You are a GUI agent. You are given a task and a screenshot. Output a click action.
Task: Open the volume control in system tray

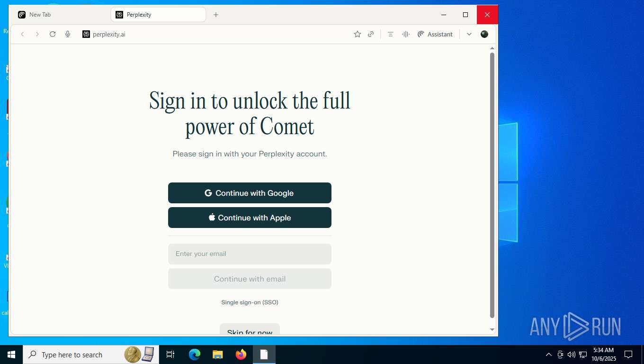[x=572, y=355]
